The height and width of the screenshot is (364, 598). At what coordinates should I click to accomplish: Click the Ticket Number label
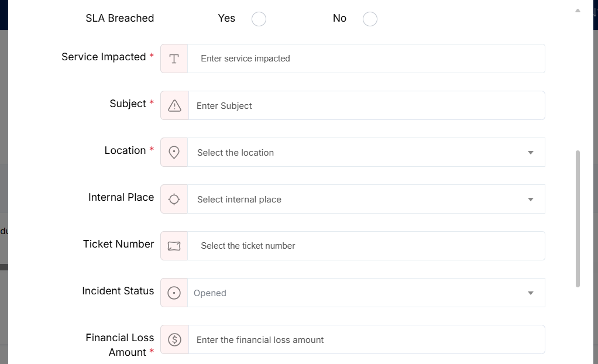tap(119, 244)
